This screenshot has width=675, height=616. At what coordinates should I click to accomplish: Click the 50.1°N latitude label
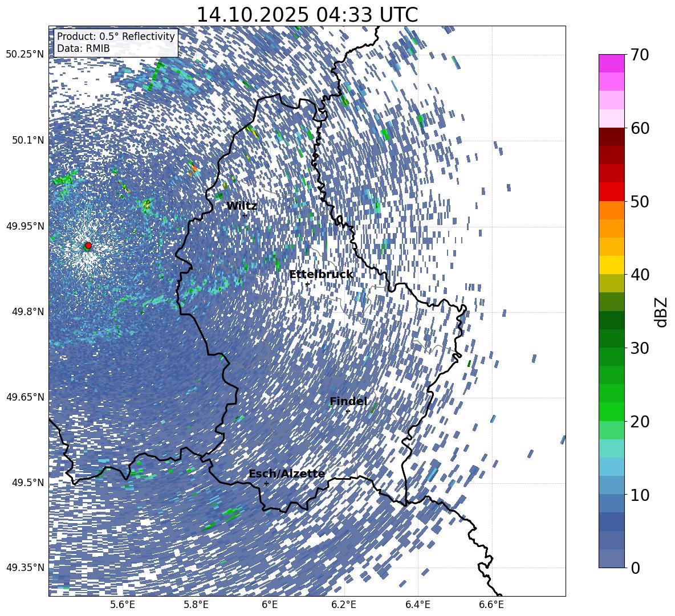(x=28, y=140)
